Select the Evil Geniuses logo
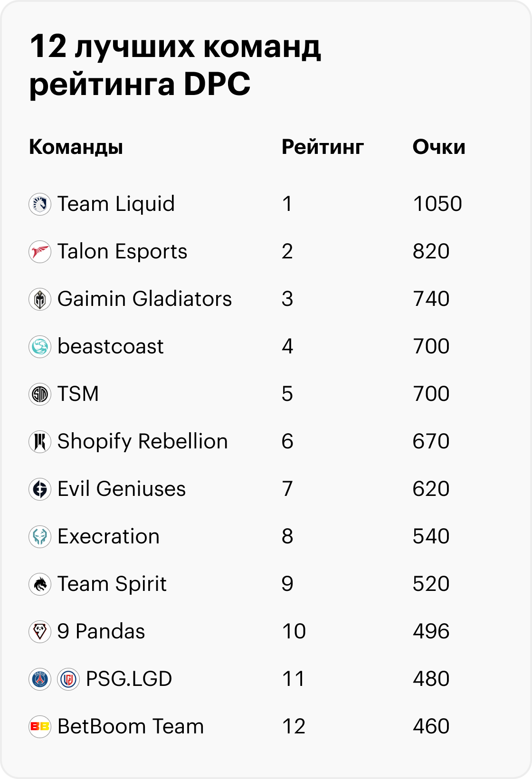This screenshot has height=779, width=532. point(40,489)
